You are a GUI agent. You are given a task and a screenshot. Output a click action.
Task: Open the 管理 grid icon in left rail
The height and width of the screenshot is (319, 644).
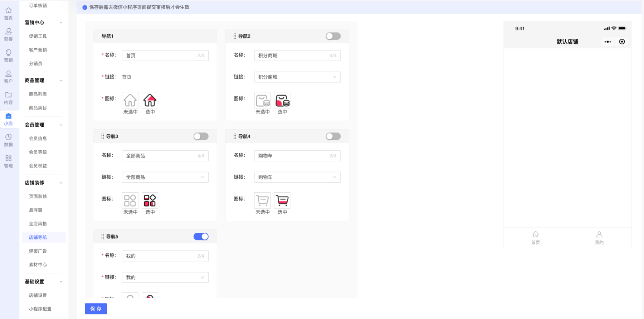pyautogui.click(x=9, y=158)
